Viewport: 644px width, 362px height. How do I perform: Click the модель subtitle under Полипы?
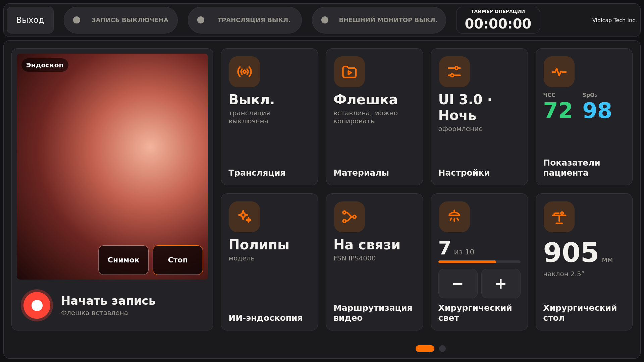(x=241, y=258)
